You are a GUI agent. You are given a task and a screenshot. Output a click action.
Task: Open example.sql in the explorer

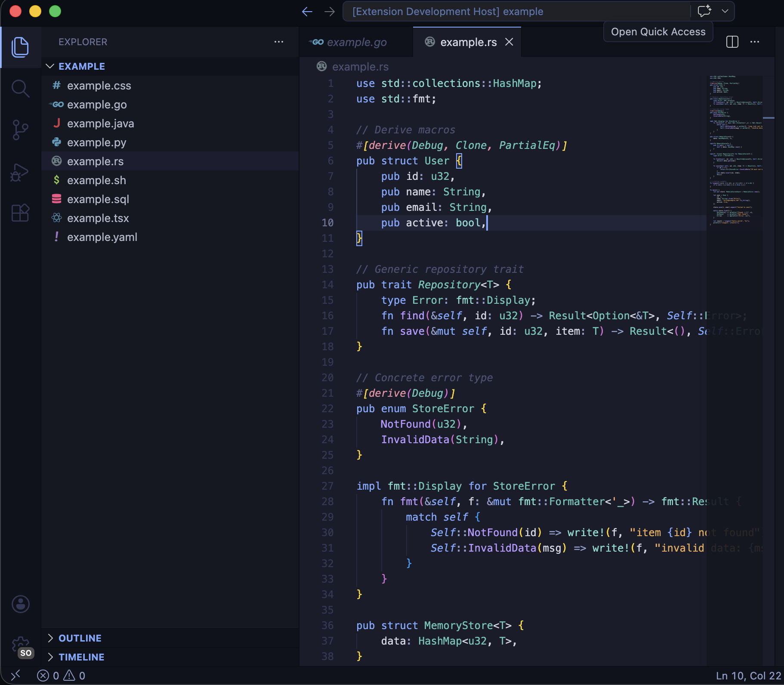(170, 199)
